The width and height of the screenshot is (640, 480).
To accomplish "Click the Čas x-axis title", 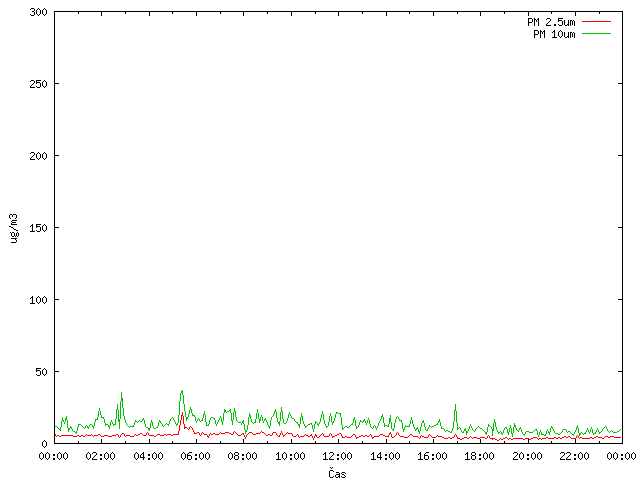I will (x=337, y=473).
